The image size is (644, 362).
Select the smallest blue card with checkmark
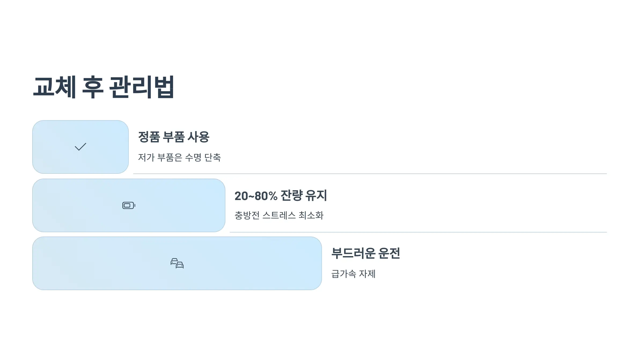coord(80,147)
